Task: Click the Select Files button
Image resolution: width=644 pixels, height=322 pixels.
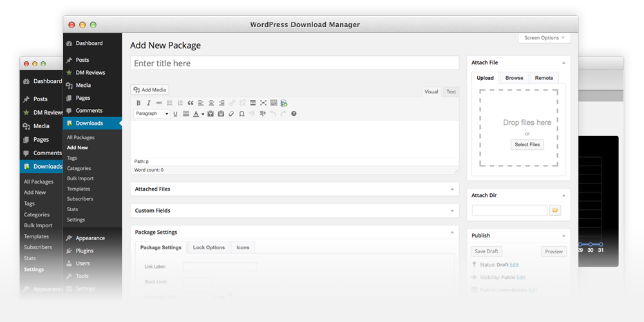Action: [x=527, y=145]
